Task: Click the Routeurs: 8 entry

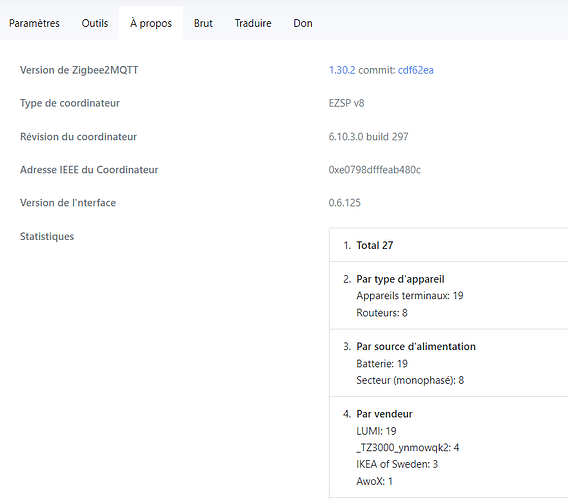Action: (x=382, y=313)
